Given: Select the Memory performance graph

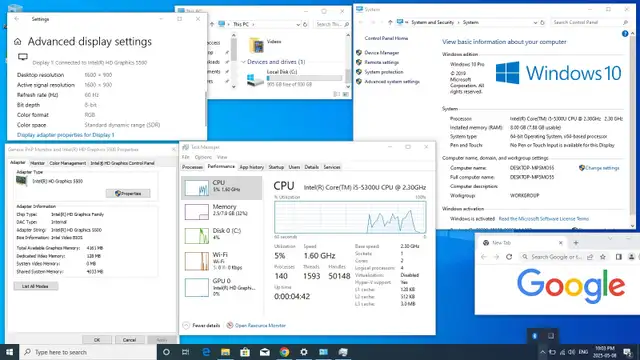Looking at the screenshot, I should (x=222, y=211).
